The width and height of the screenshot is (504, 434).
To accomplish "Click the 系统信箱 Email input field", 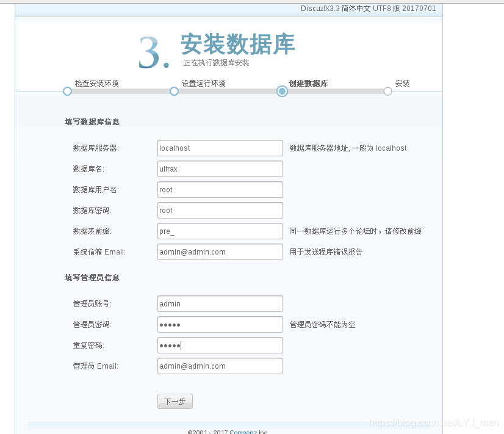I will pyautogui.click(x=220, y=251).
